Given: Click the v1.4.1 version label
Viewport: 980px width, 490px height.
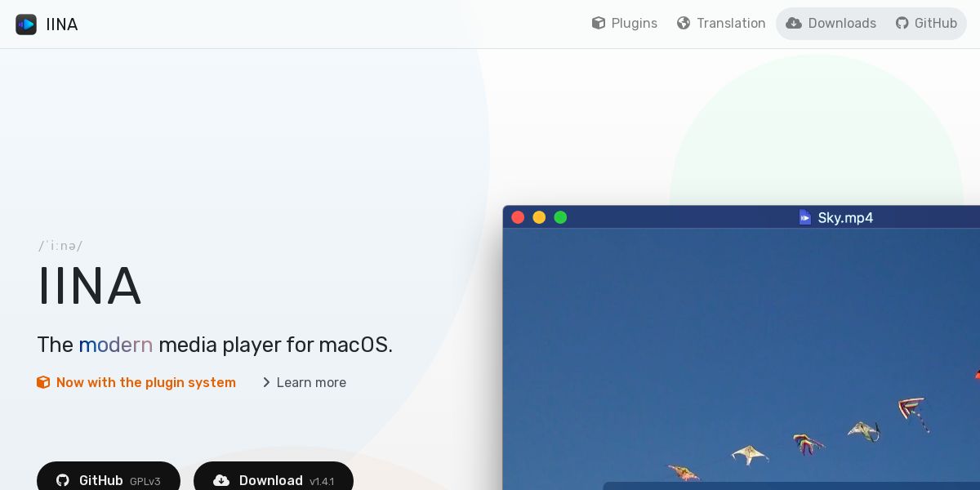Looking at the screenshot, I should coord(322,482).
